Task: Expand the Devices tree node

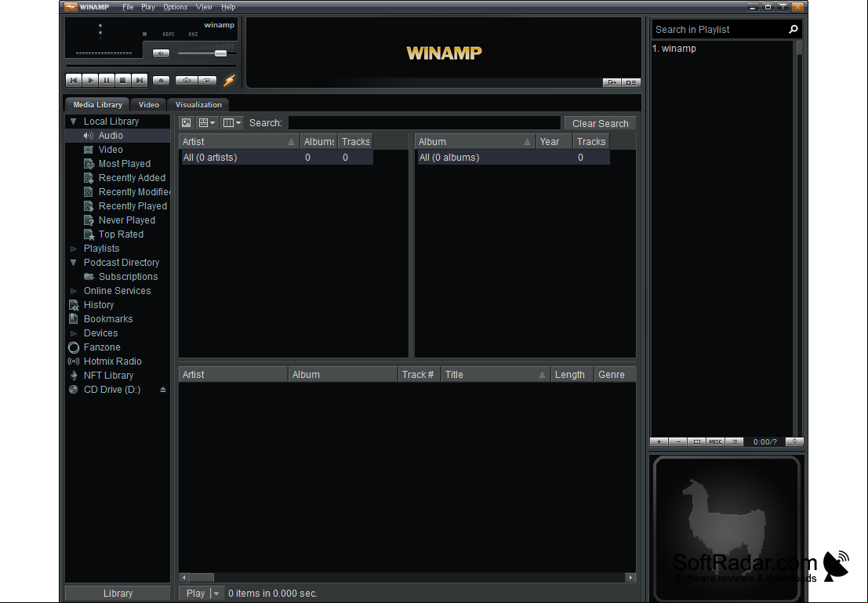Action: [x=73, y=333]
